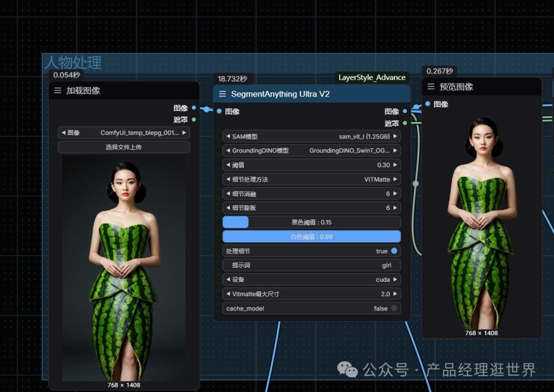The width and height of the screenshot is (554, 392).
Task: Adjust the 白色阈值 0.99 slider
Action: coord(312,237)
